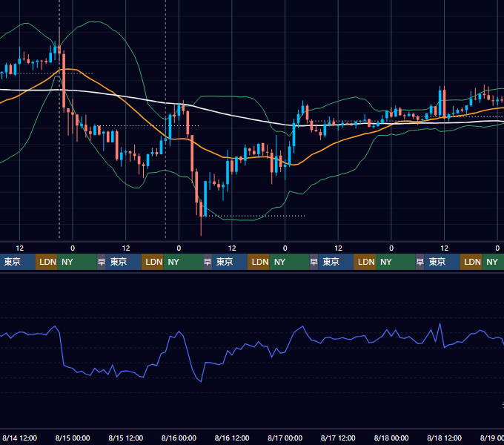Click the 8/17 12:00 date label

tap(338, 438)
